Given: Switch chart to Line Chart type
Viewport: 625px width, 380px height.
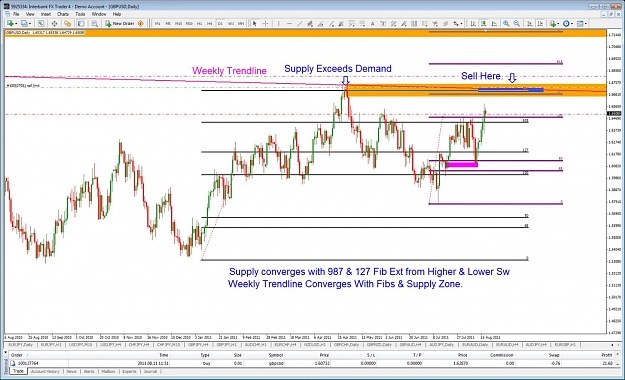Looking at the screenshot, I should (x=494, y=24).
